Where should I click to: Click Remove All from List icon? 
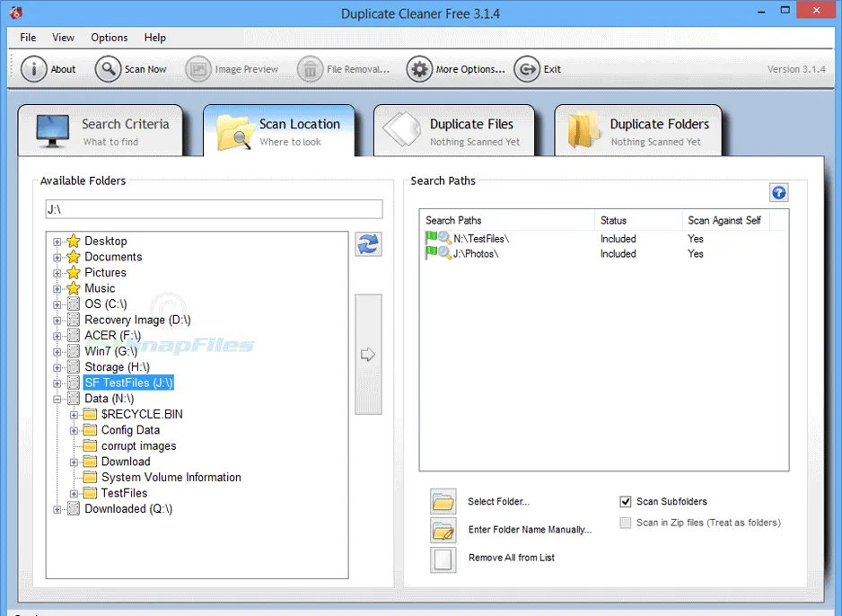coord(443,559)
